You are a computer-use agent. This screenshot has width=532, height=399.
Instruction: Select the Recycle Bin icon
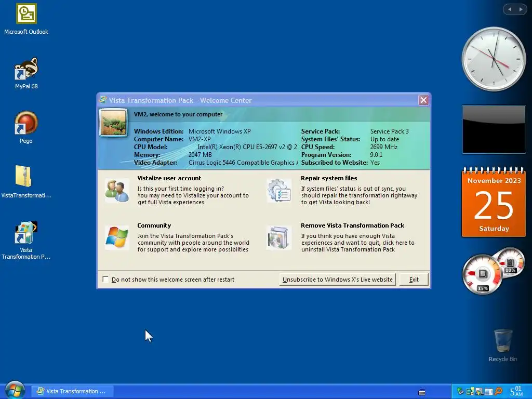tap(503, 341)
